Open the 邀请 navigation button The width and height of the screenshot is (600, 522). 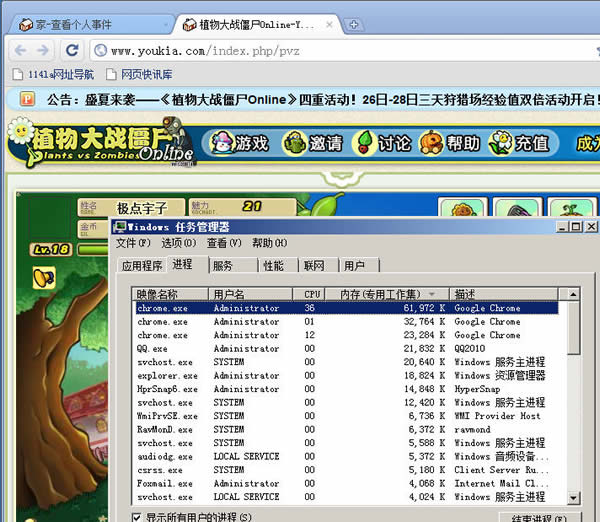click(313, 143)
